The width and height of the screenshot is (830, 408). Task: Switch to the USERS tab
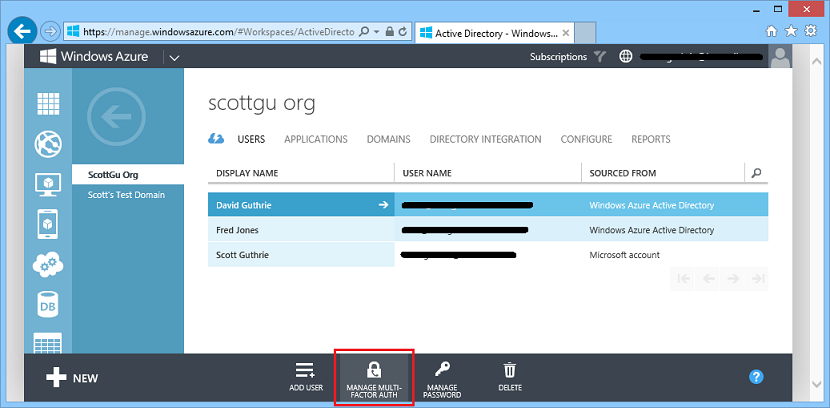coord(251,139)
